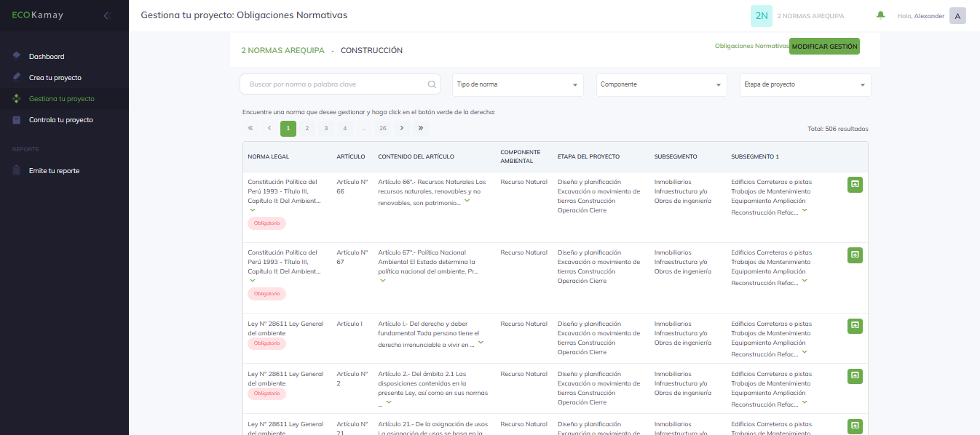980x435 pixels.
Task: Click the green action button for Artículo N° 66
Action: click(855, 185)
